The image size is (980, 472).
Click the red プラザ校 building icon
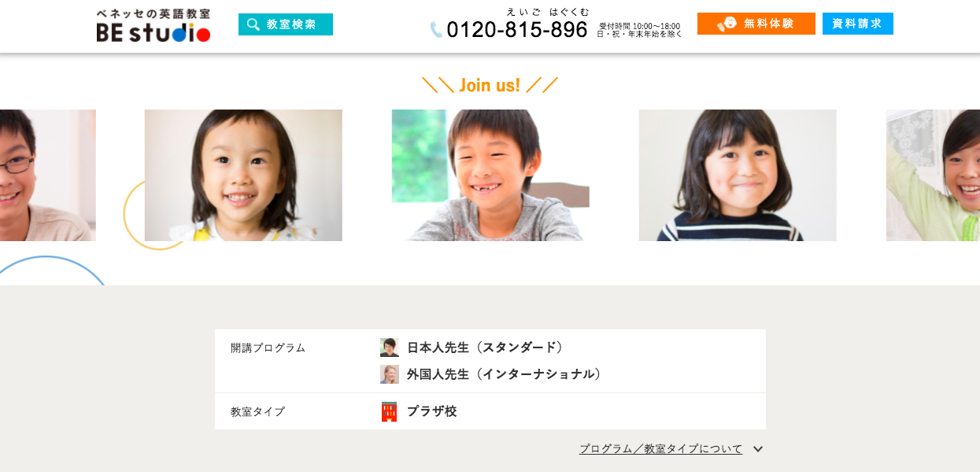(x=390, y=411)
